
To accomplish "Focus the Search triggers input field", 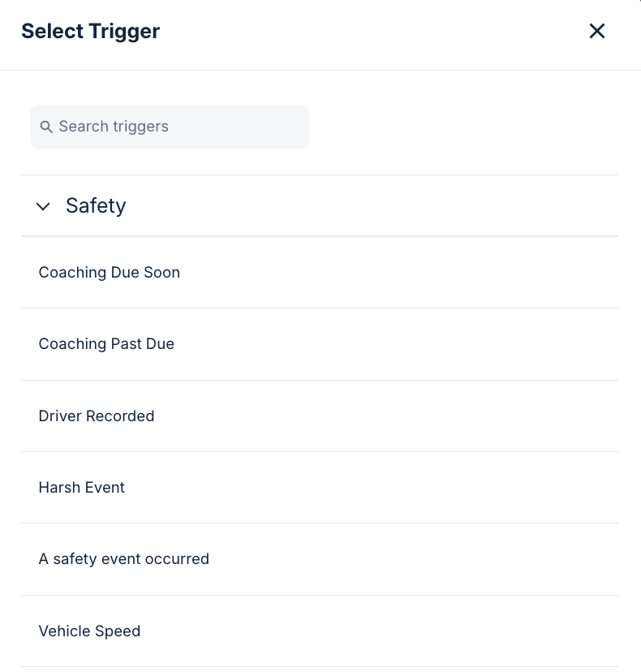I will pyautogui.click(x=170, y=127).
